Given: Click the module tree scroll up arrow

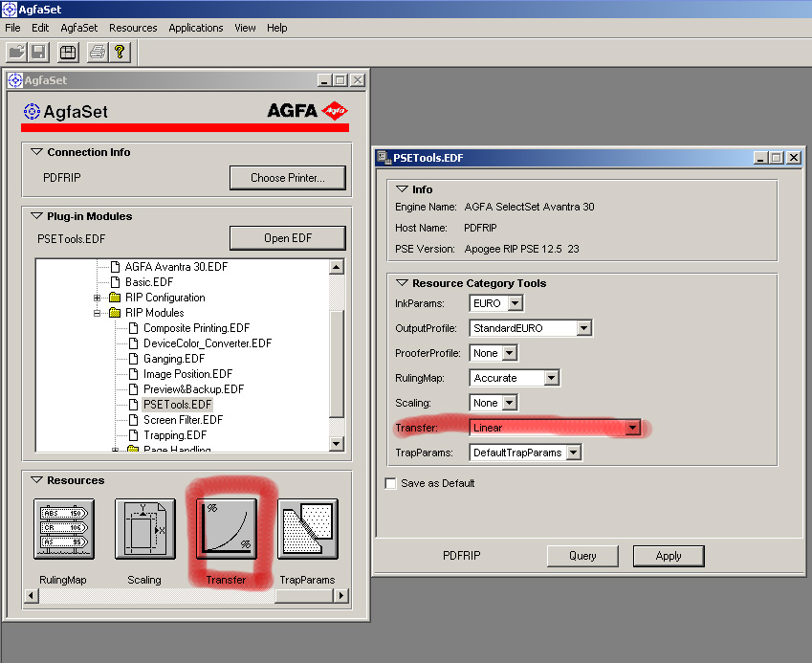Looking at the screenshot, I should coord(337,267).
